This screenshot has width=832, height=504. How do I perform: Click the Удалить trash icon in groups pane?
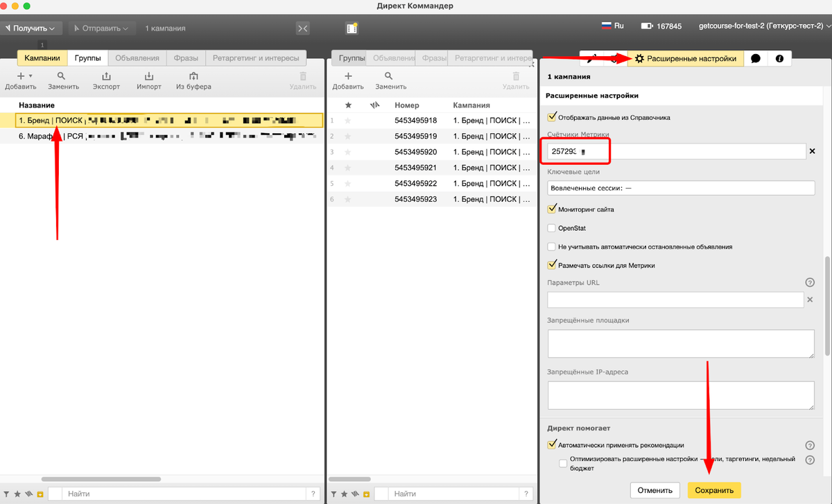[516, 76]
